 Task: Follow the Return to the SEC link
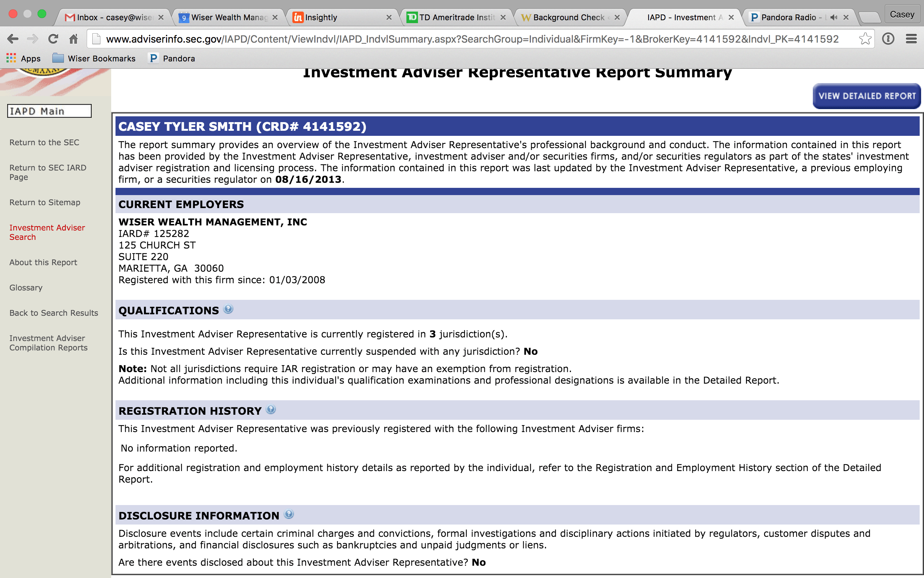[44, 142]
